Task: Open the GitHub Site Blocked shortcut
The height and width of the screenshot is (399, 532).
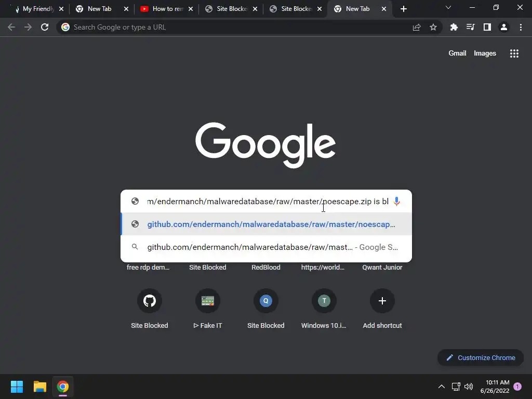Action: coord(149,309)
